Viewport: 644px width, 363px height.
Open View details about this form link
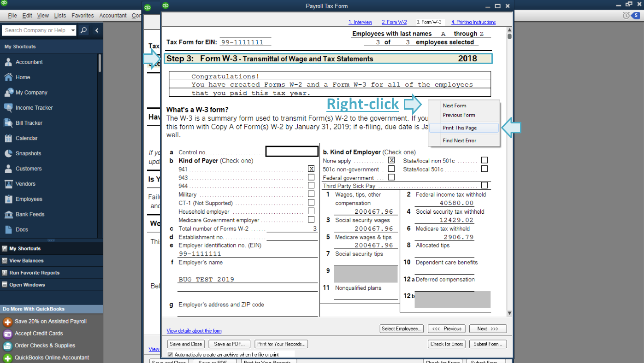(194, 331)
